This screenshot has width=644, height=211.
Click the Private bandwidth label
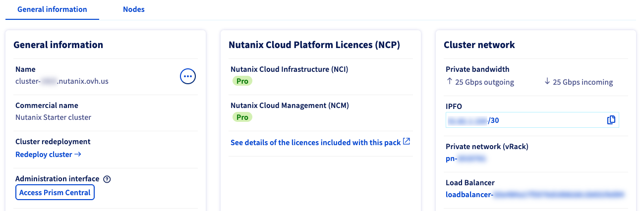477,69
